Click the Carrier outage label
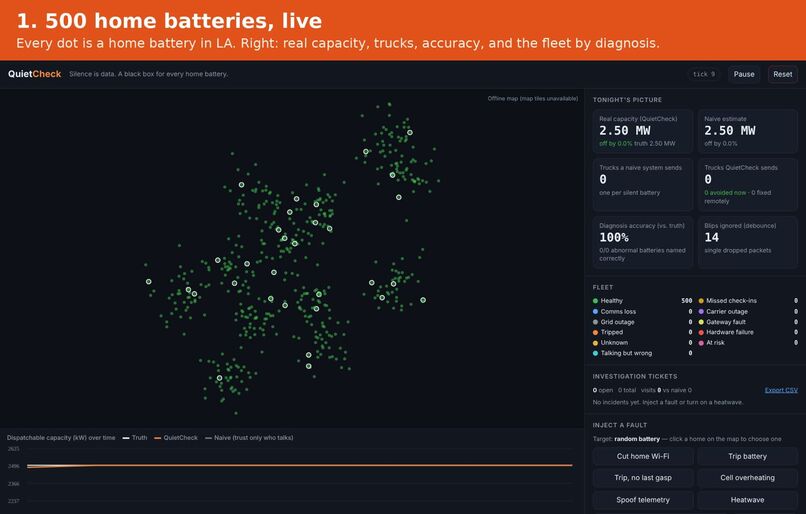 coord(727,311)
